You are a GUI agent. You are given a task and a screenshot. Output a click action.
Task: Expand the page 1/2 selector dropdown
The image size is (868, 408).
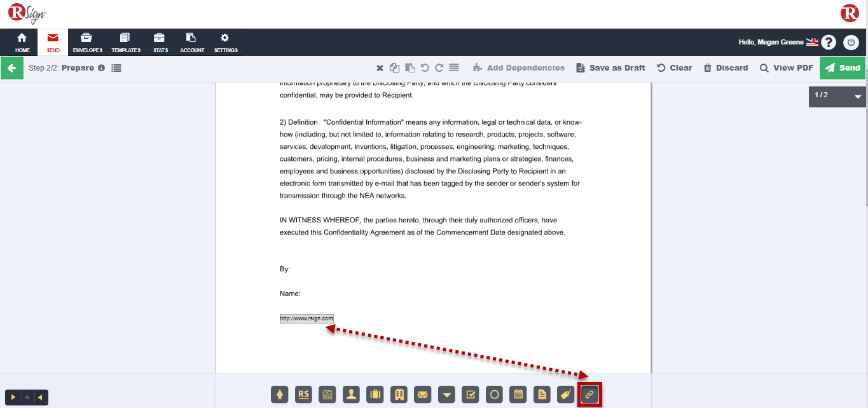point(858,97)
